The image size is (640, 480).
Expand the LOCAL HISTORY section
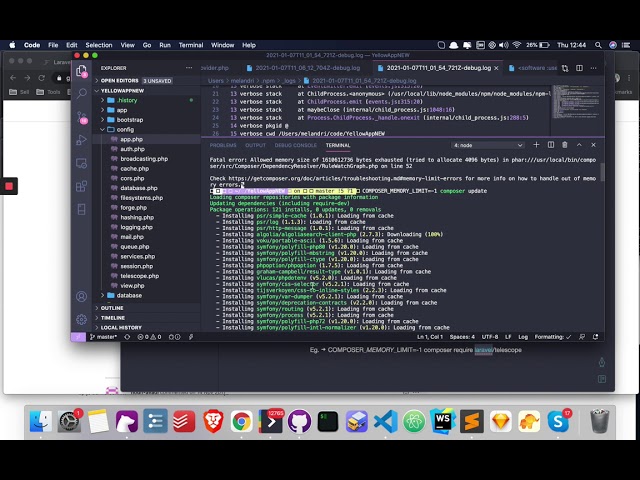click(x=121, y=327)
